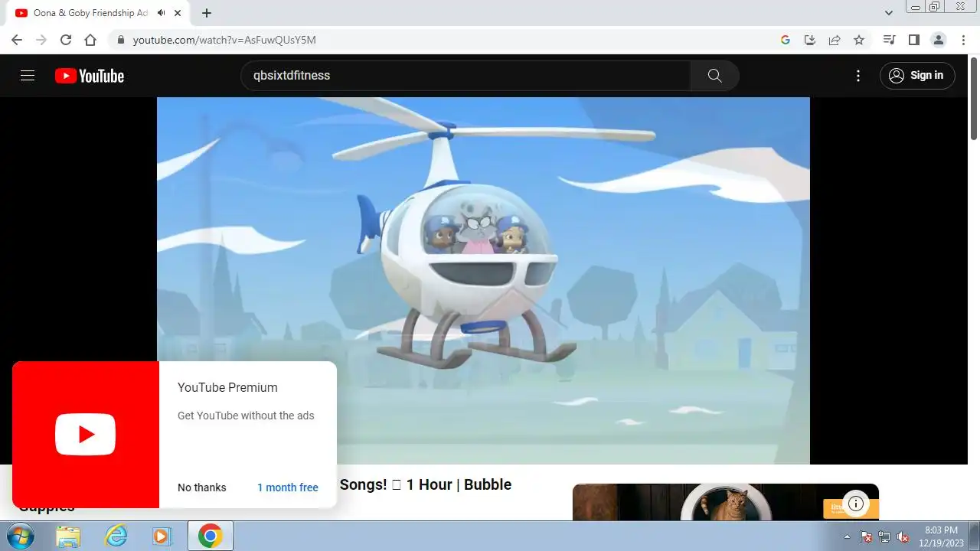Click the install app icon in address bar
Screen dimensions: 980x551
pos(809,40)
